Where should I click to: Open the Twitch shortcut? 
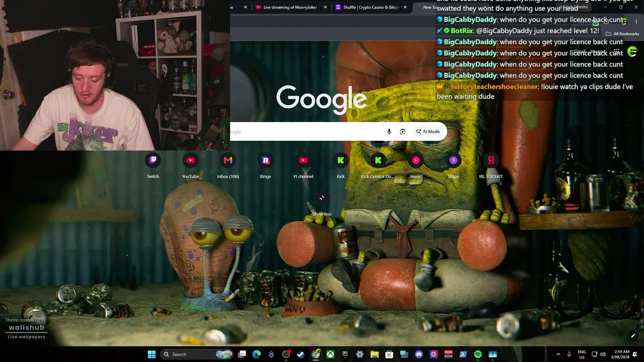point(153,166)
